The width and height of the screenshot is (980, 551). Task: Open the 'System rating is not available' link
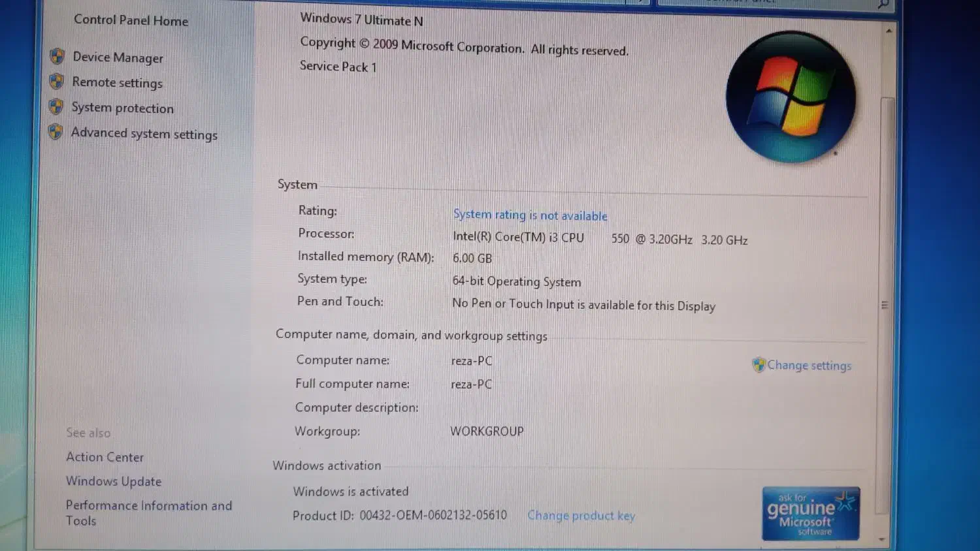click(x=530, y=215)
